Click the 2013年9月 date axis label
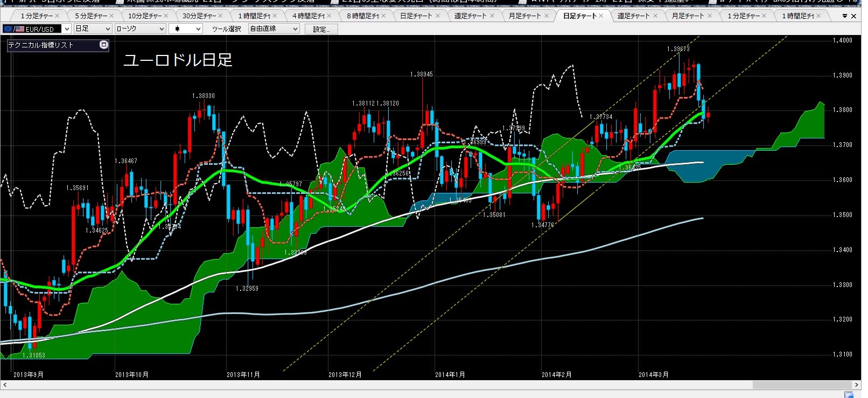 [29, 375]
